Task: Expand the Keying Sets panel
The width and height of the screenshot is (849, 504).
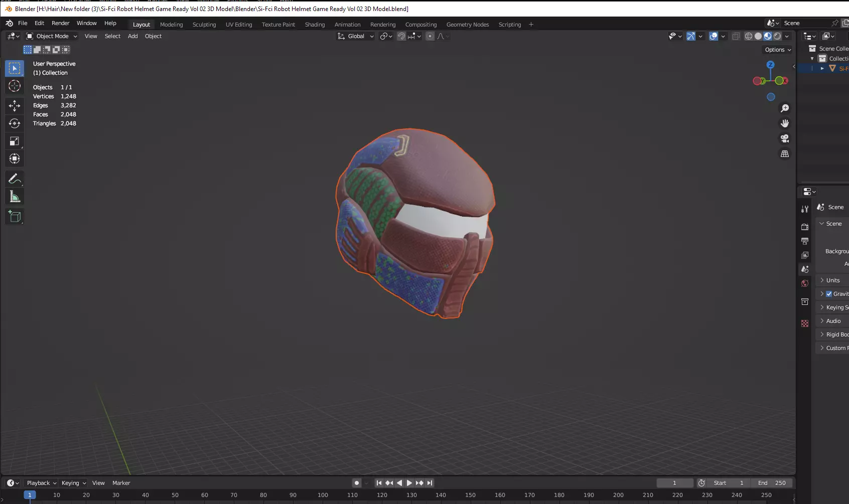Action: (832, 307)
